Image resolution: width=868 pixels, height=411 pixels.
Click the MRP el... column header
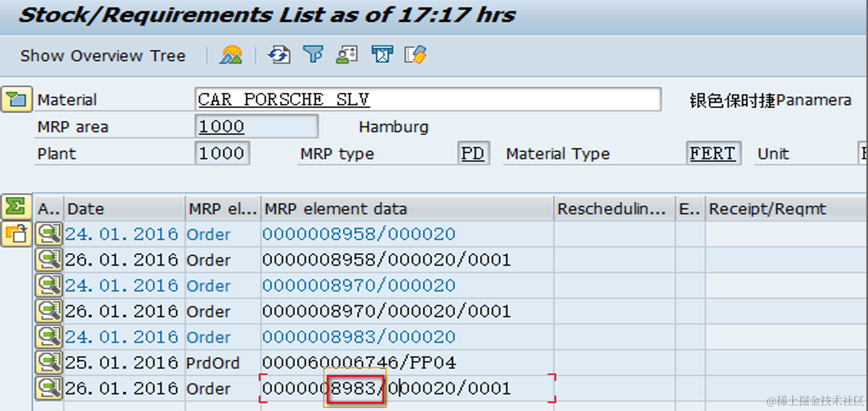click(223, 209)
